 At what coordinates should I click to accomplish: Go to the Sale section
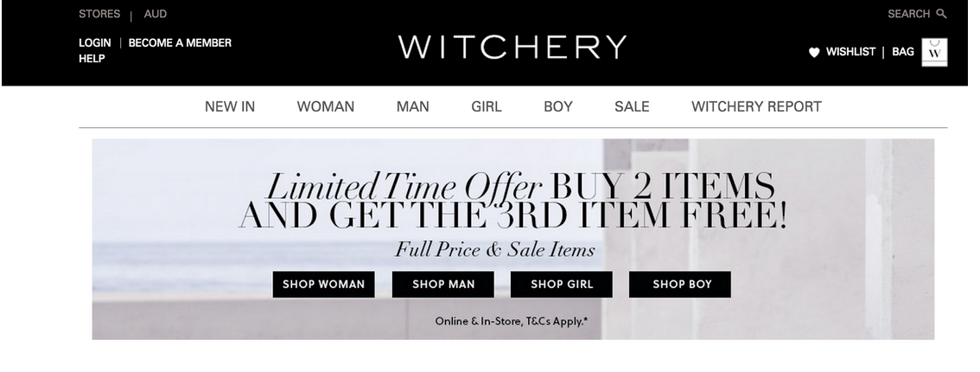[632, 107]
